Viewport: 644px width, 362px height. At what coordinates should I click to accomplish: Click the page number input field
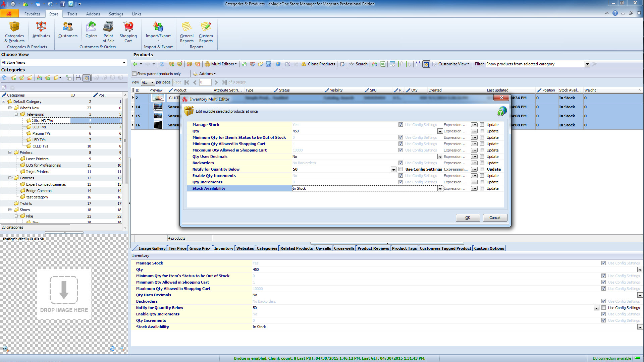point(205,82)
